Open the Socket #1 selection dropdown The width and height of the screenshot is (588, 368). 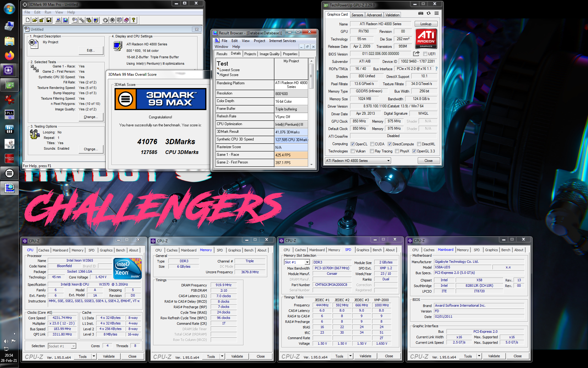click(62, 346)
